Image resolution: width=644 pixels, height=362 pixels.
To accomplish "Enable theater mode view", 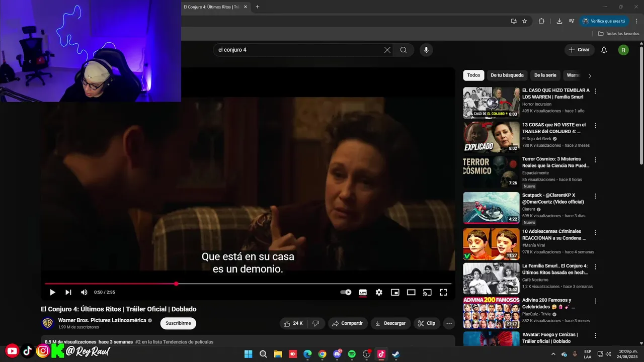I will (411, 292).
